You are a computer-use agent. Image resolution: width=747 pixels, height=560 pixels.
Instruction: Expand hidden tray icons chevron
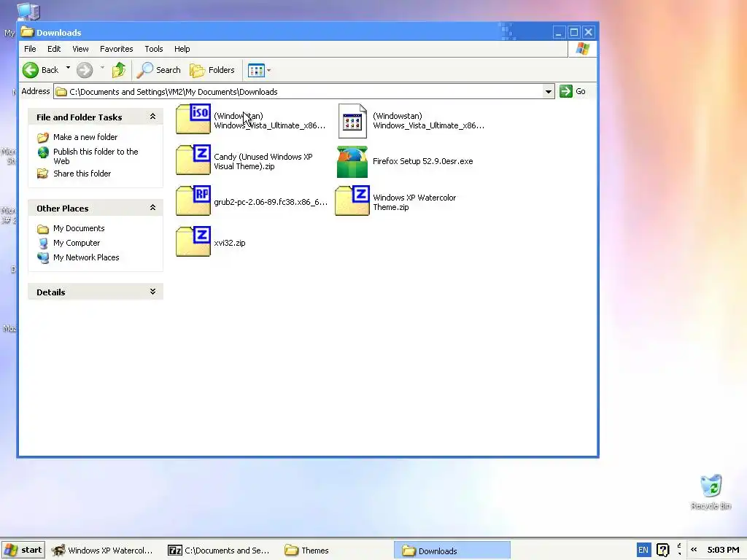point(694,550)
